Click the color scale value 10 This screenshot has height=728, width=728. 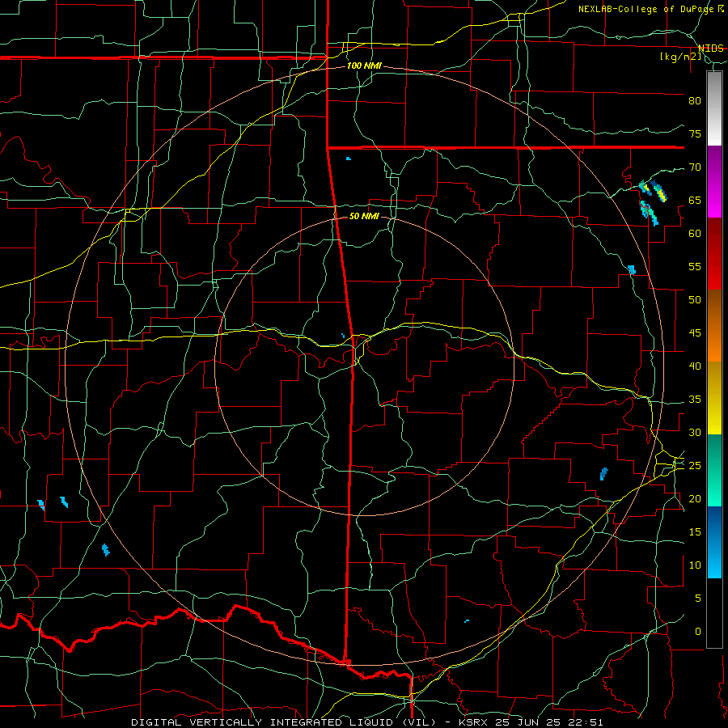[695, 565]
